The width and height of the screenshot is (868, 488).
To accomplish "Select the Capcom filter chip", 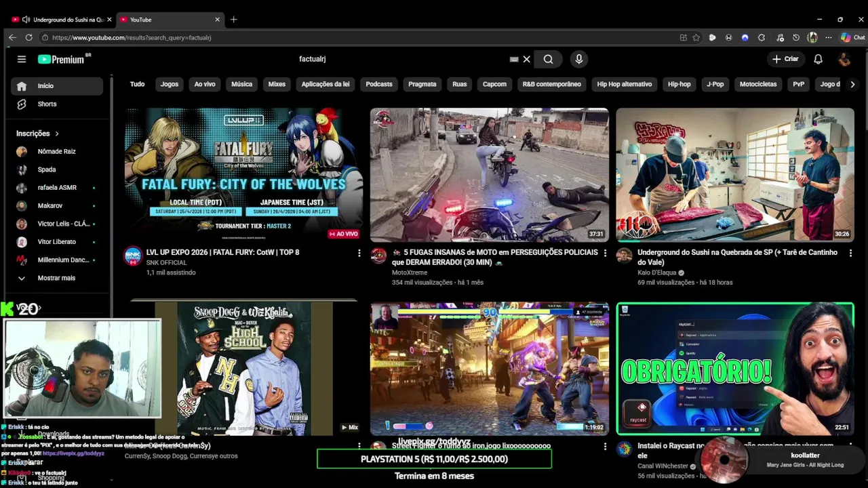I will tap(494, 84).
